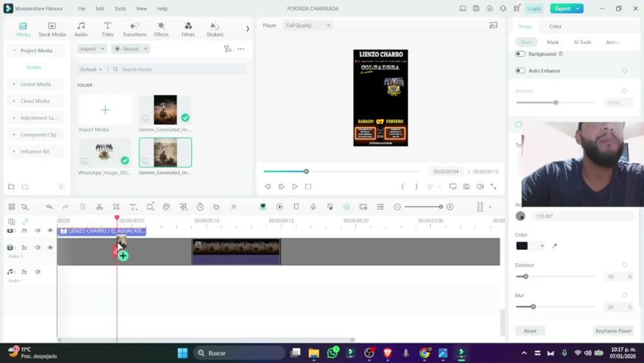Open the Effects tab
Image resolution: width=644 pixels, height=363 pixels.
(x=161, y=30)
